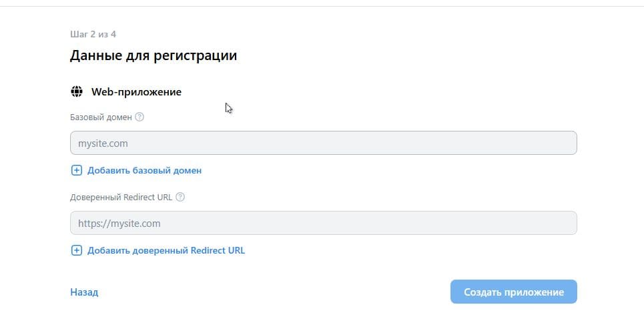Click the Данные для регистрации heading

pyautogui.click(x=153, y=55)
